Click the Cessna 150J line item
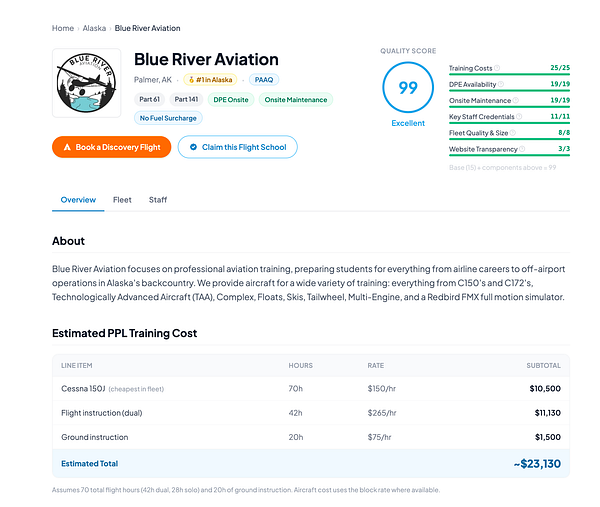The width and height of the screenshot is (600, 507). click(x=83, y=389)
